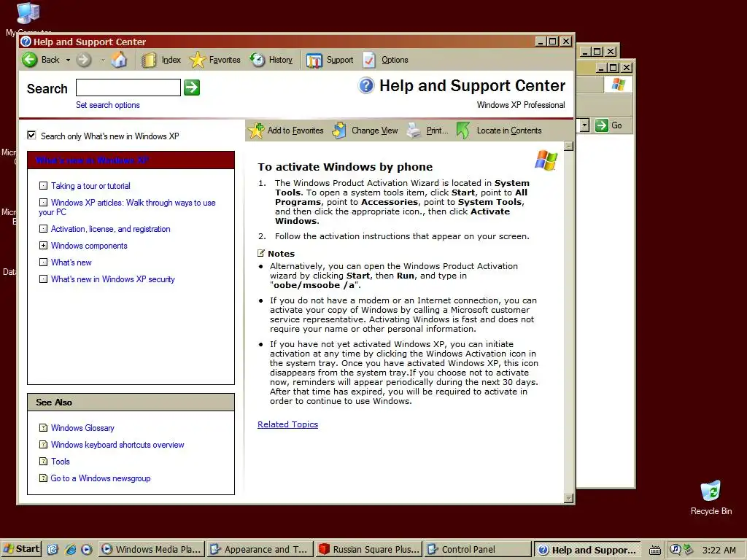The height and width of the screenshot is (560, 747).
Task: Click the keyboard icon in system tray
Action: point(654,550)
